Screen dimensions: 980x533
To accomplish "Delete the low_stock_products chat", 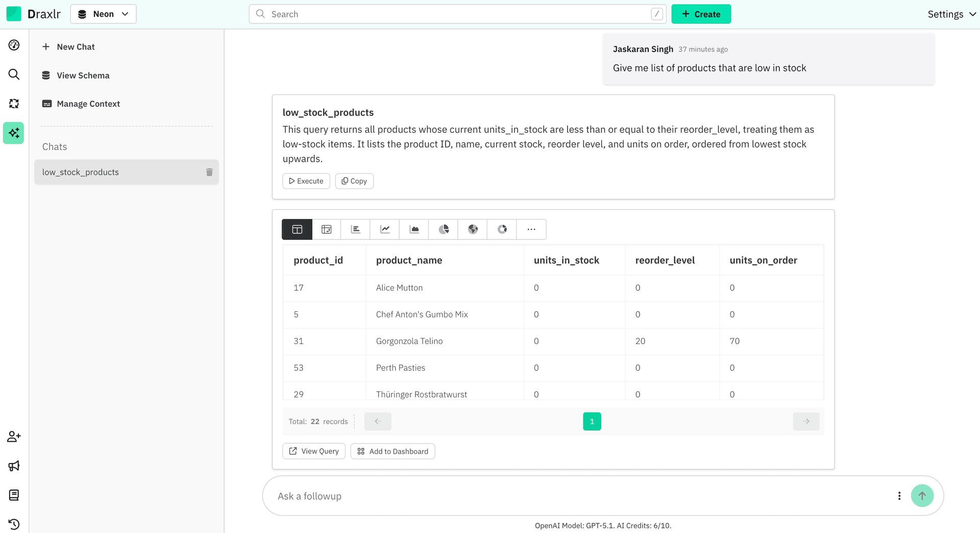I will click(209, 172).
